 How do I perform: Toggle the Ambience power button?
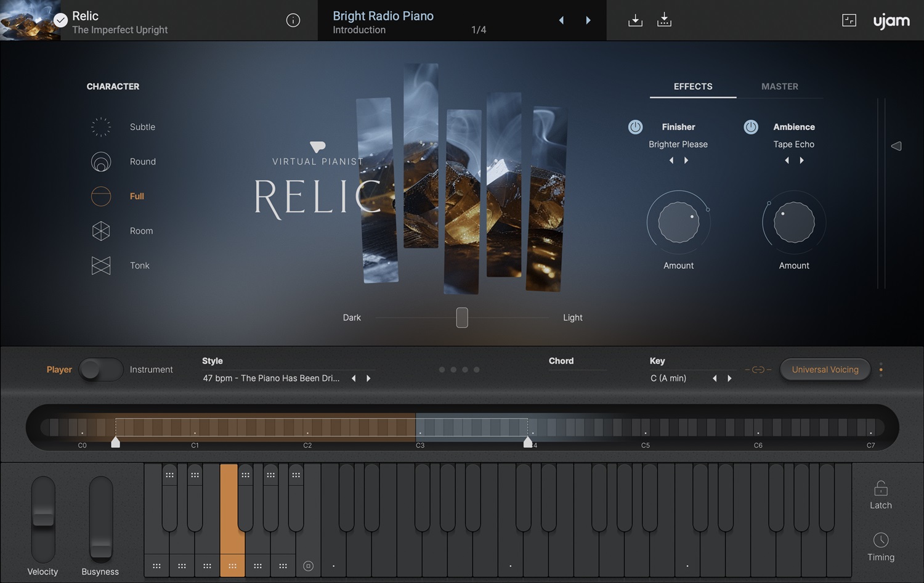(751, 127)
